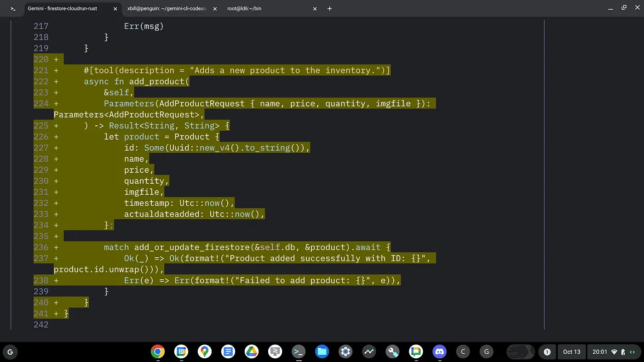Launch Google Drive from the shelf
This screenshot has height=362, width=644.
tap(252, 352)
